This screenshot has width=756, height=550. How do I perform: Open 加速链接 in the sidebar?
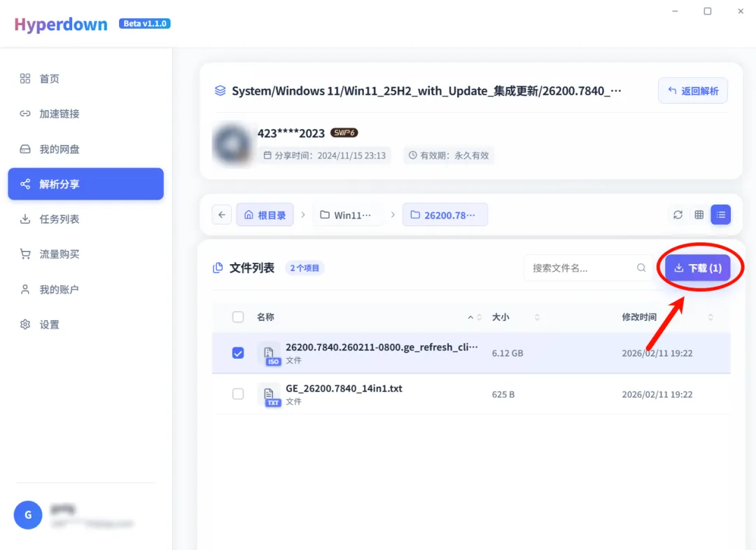(x=59, y=114)
